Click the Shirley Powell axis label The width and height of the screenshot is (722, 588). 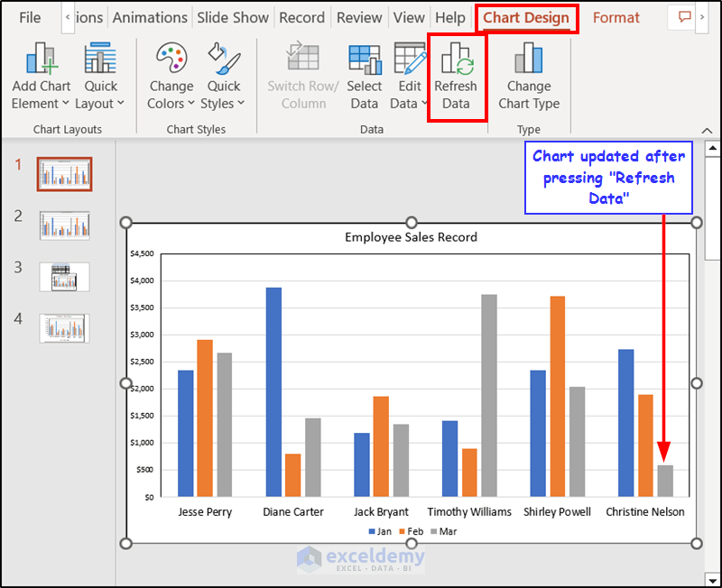(x=557, y=512)
